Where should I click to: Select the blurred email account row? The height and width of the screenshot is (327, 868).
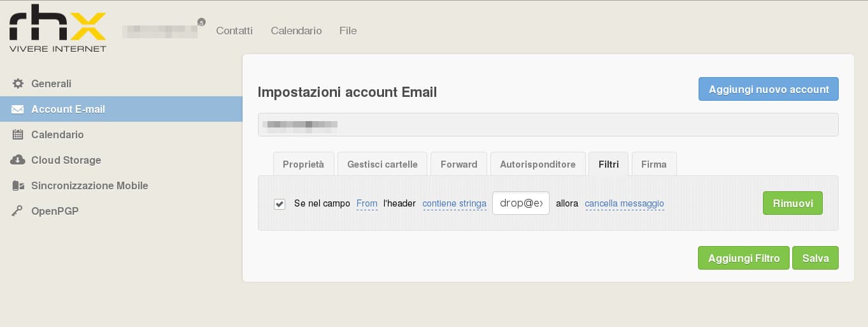[x=548, y=124]
